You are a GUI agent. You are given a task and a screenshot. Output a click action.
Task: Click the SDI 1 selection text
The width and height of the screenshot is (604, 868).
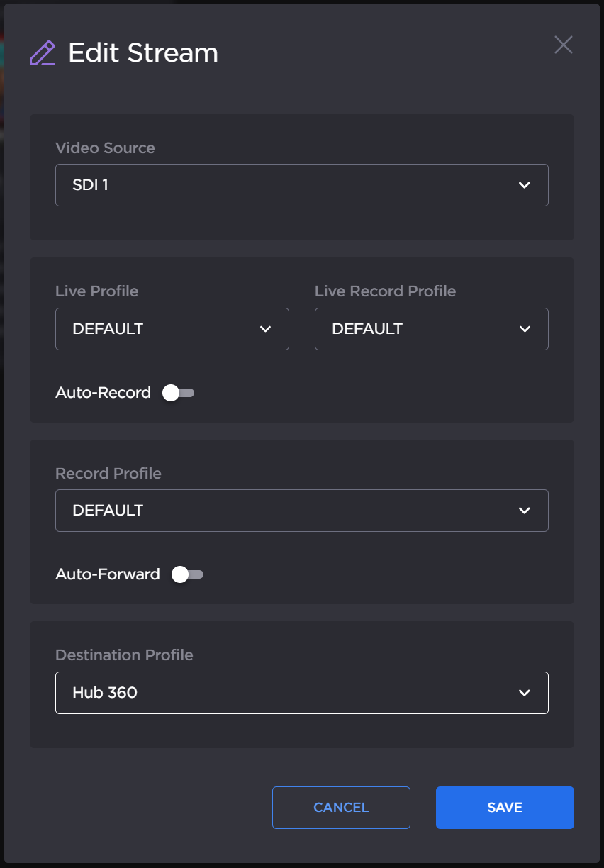91,185
